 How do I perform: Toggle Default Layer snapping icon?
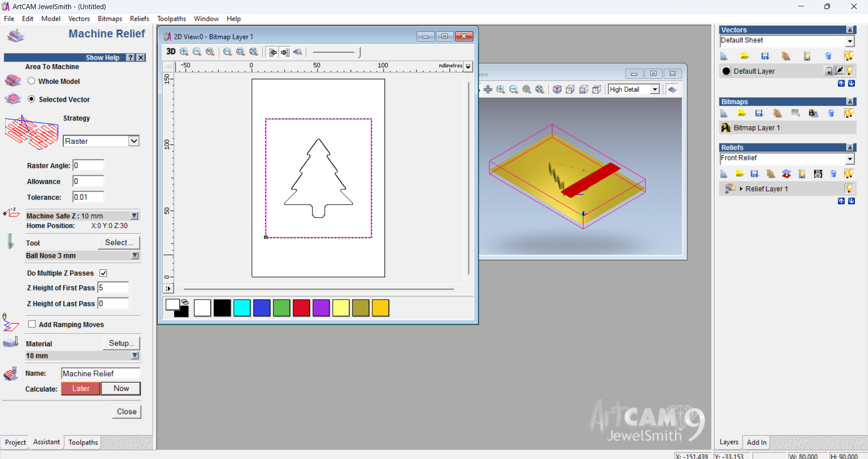839,71
